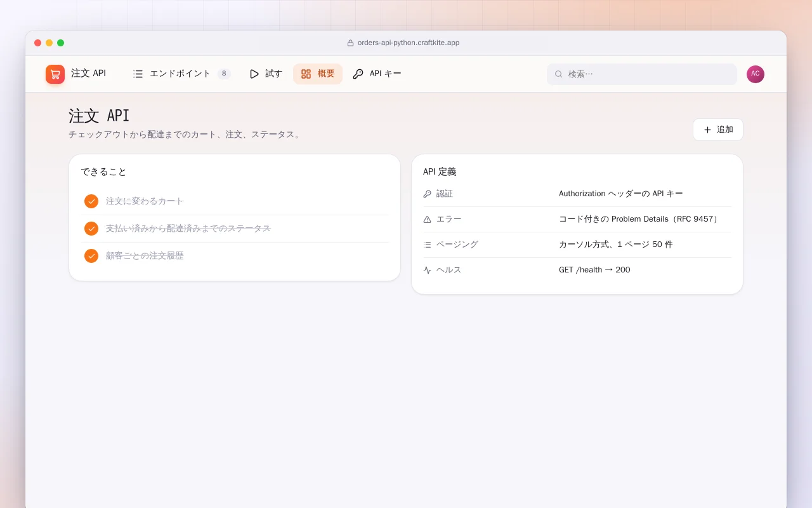Screen dimensions: 812x508
Task: Click the warning triangle icon next to エラー
Action: coord(427,219)
